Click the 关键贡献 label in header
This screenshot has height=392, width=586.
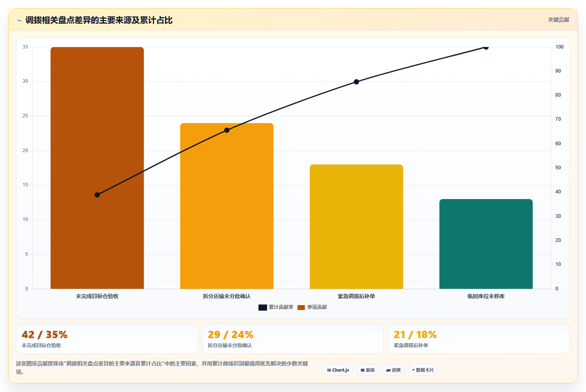[x=558, y=20]
